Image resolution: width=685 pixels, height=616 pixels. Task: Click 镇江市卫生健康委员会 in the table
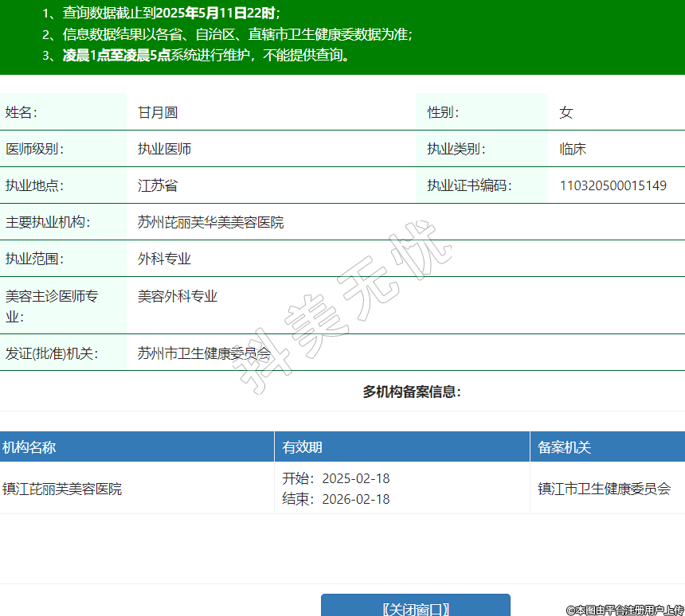coord(605,489)
